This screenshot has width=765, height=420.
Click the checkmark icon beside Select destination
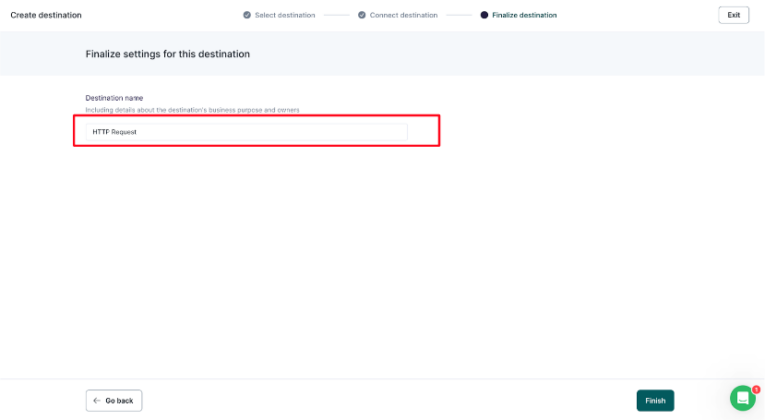(247, 15)
